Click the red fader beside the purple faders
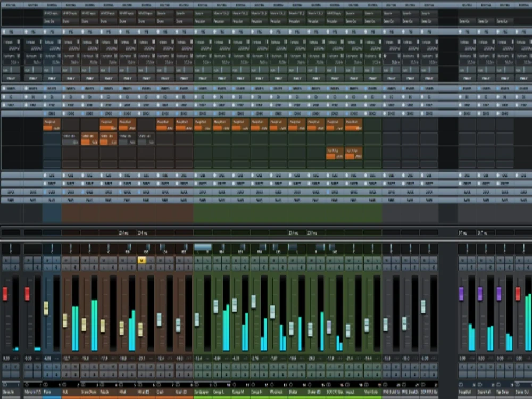 coord(518,294)
